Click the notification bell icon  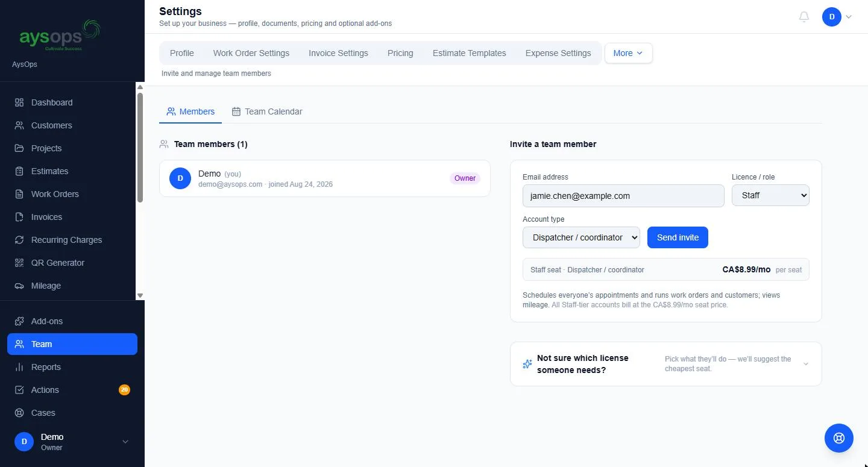click(x=804, y=17)
